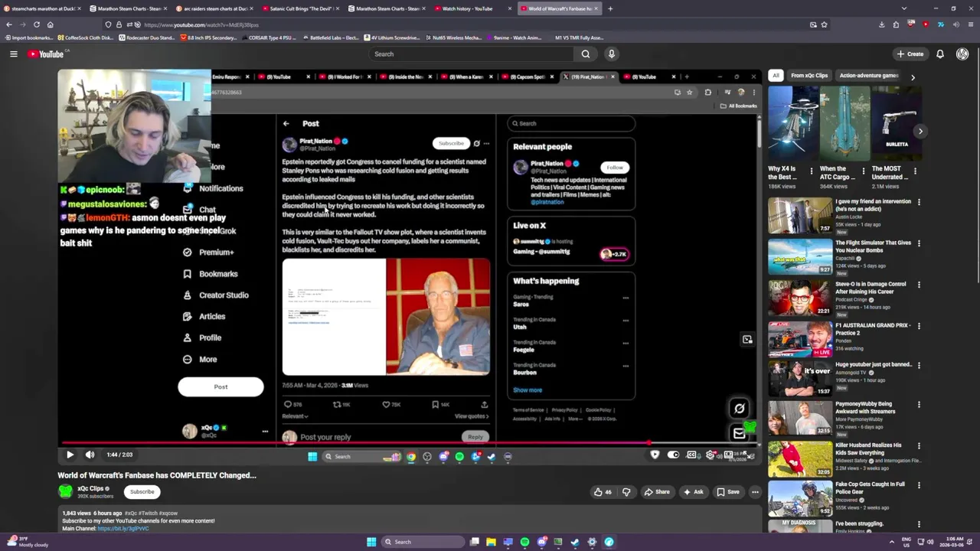
Task: Toggle autoplay switch in the player
Action: (x=673, y=455)
